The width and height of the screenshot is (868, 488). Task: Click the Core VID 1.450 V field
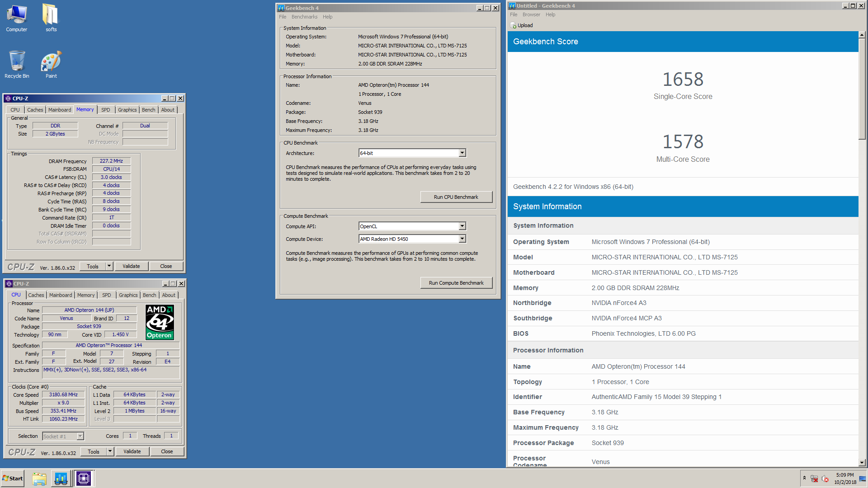point(121,334)
